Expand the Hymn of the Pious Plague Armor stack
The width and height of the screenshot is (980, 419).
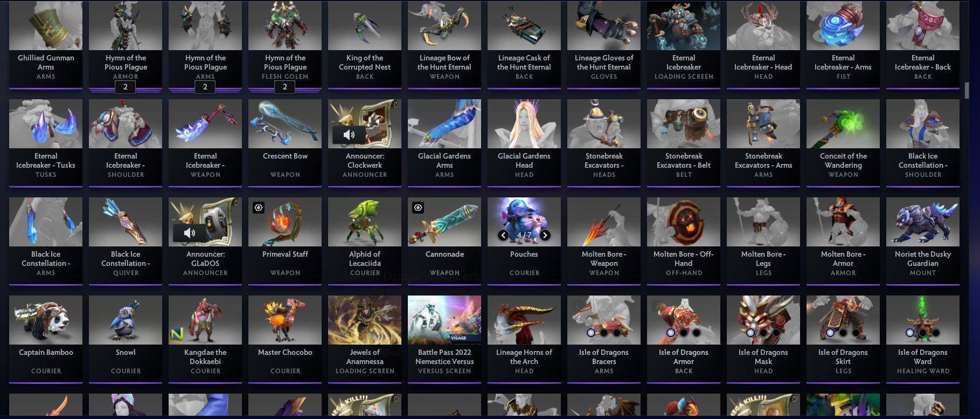pos(126,87)
